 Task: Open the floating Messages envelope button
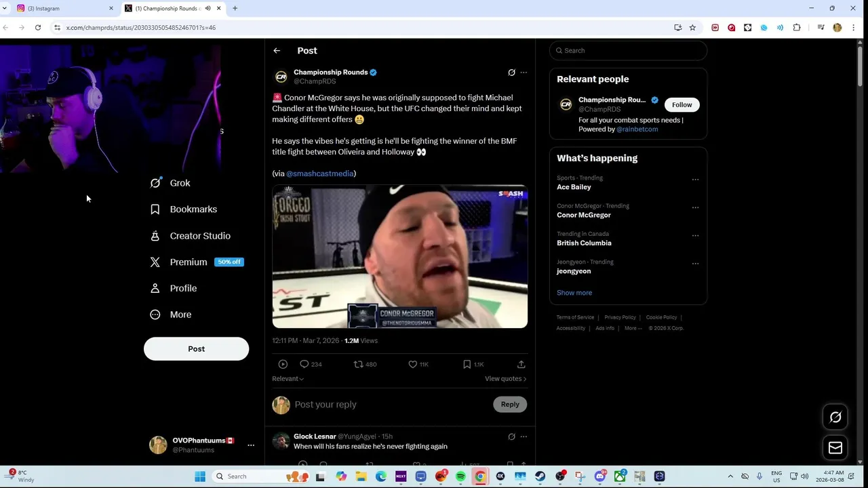pyautogui.click(x=835, y=448)
